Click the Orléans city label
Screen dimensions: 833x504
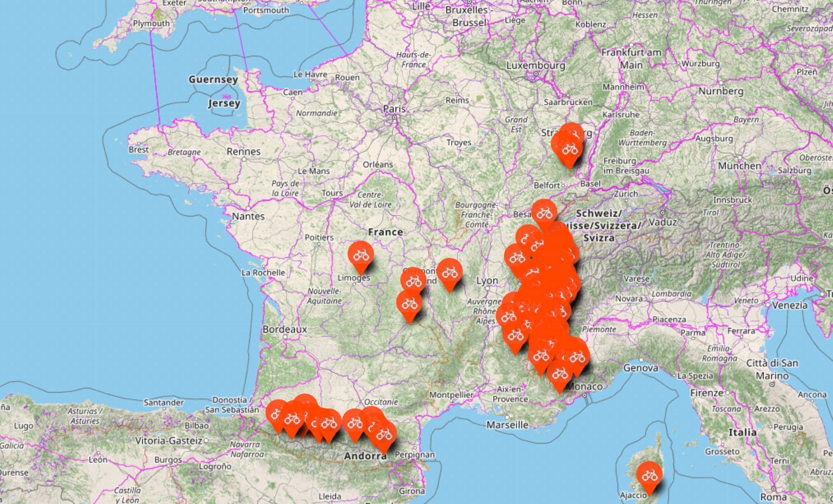(x=377, y=164)
